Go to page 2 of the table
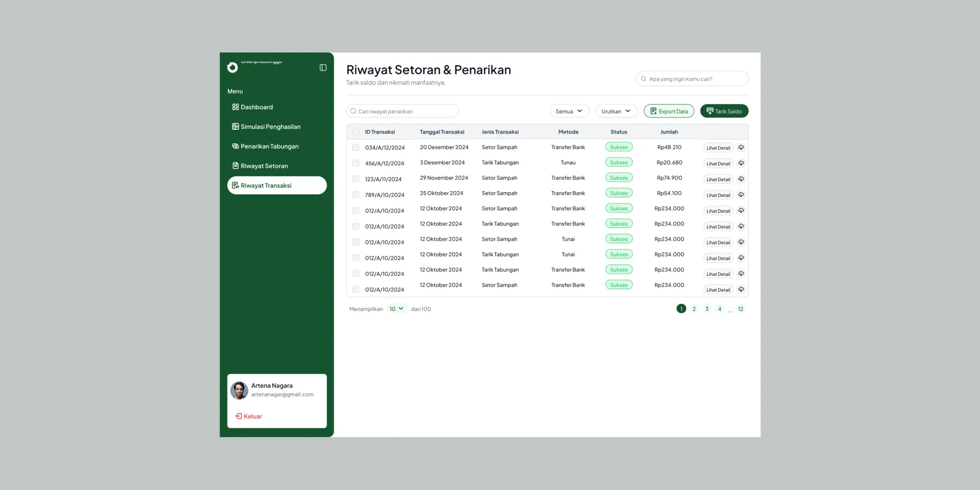Viewport: 980px width, 490px height. pyautogui.click(x=694, y=309)
